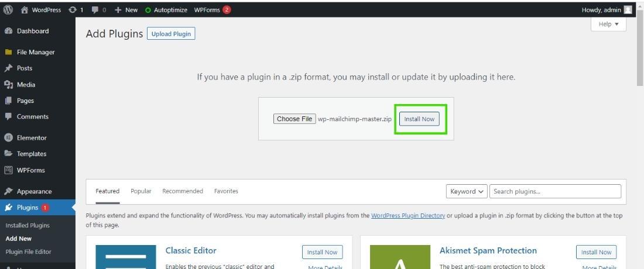Click the plus New icon in admin bar
The image size is (644, 269).
118,10
